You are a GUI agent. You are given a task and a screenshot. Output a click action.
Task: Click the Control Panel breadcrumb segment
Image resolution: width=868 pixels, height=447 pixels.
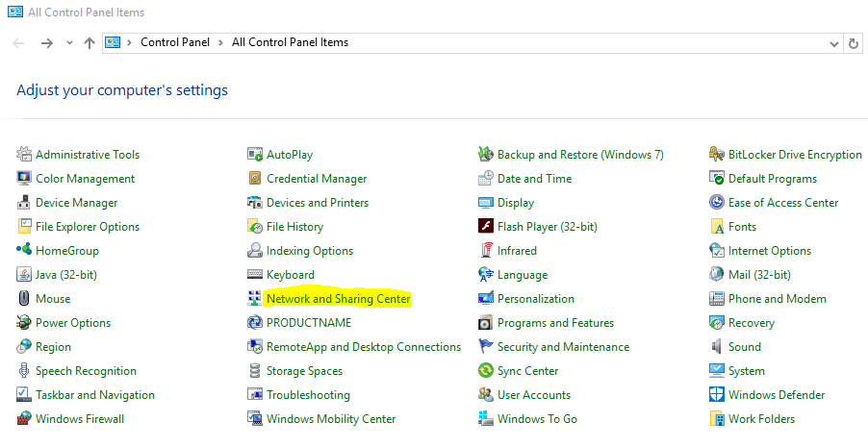(173, 42)
